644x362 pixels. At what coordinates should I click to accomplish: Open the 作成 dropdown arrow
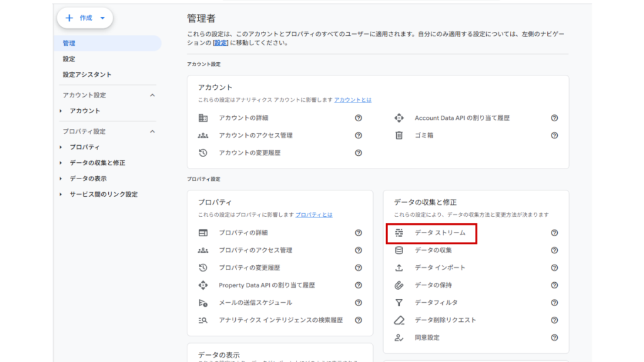pos(101,18)
